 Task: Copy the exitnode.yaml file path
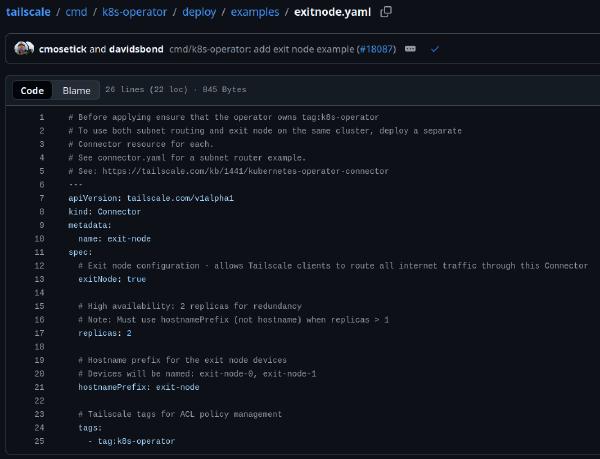[x=386, y=12]
